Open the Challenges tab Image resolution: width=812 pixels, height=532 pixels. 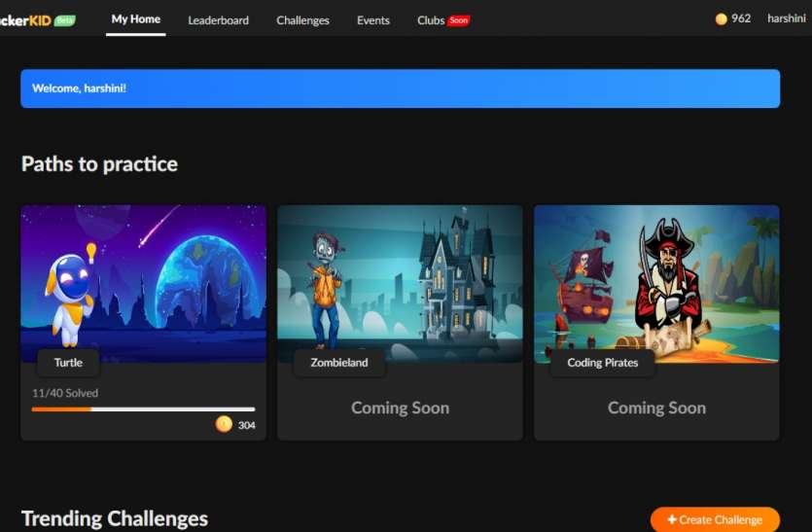(302, 20)
